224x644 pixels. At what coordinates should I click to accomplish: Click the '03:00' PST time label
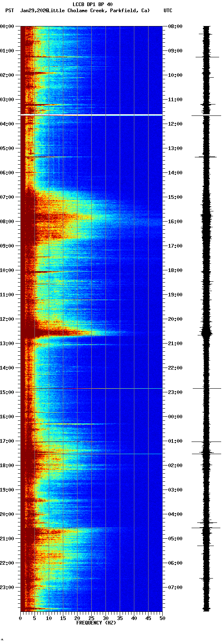point(7,100)
